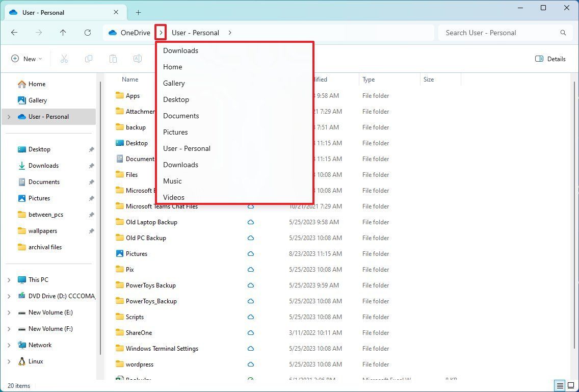Click the Search magnifier icon

click(x=563, y=32)
